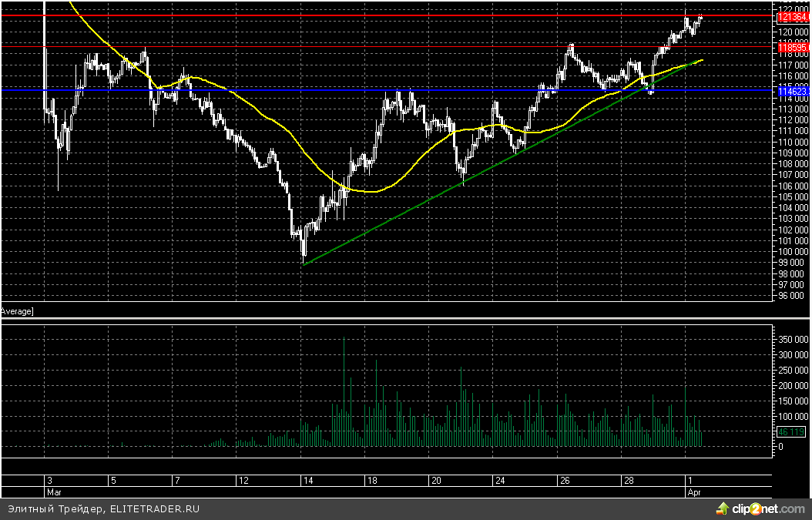Click the red 121364 price label
Viewport: 812px width, 520px height.
coord(791,16)
